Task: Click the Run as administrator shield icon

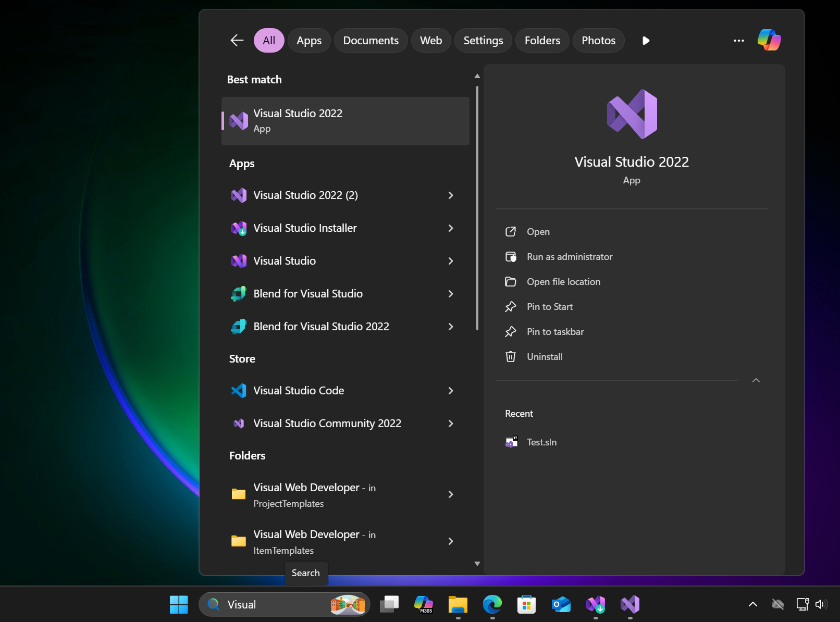Action: tap(511, 256)
